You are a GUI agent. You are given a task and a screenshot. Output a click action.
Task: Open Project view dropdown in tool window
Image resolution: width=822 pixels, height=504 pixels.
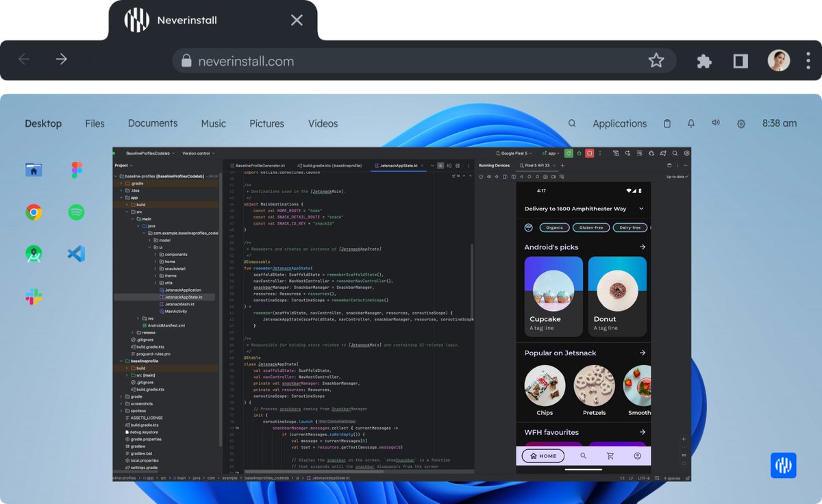123,165
